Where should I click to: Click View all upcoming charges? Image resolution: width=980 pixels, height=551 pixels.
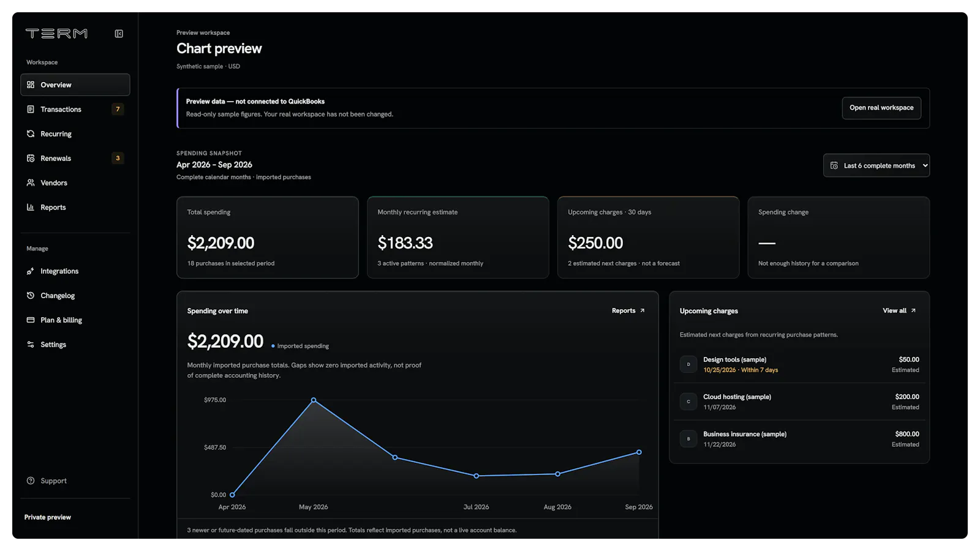[899, 310]
